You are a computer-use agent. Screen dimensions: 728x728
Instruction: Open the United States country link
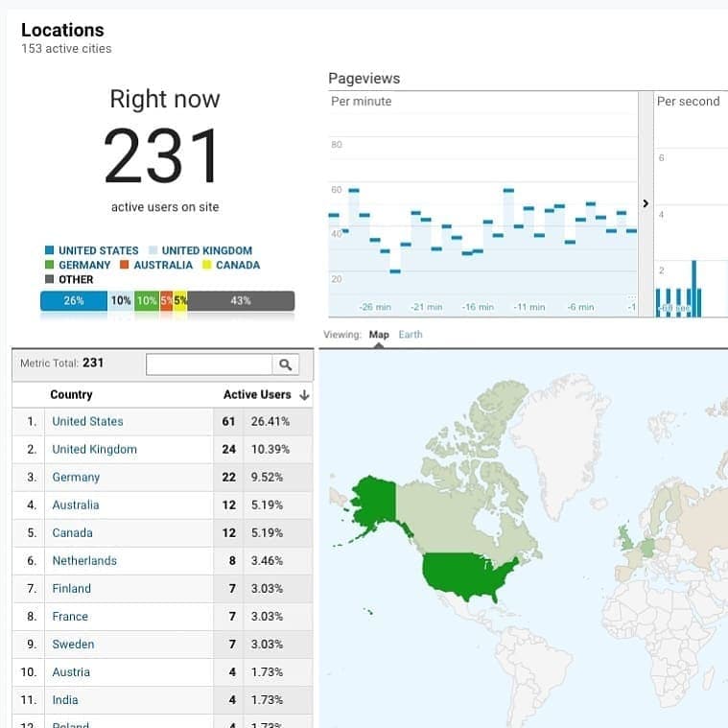click(87, 421)
